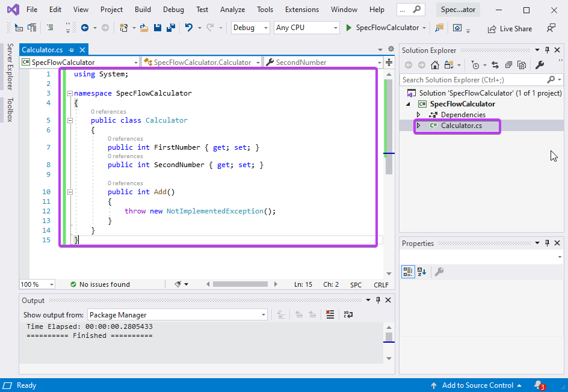Click the Open File folder icon
568x392 pixels.
tap(144, 28)
